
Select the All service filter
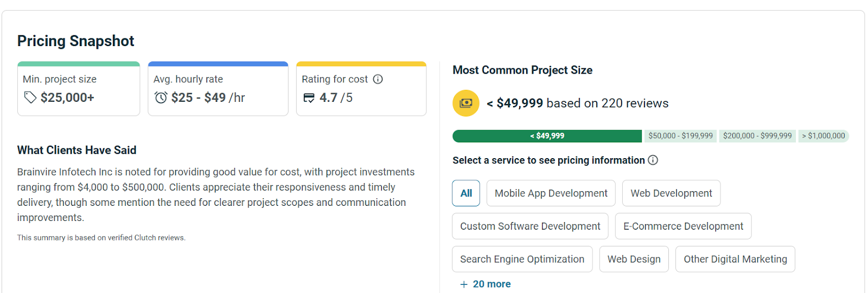(x=466, y=193)
